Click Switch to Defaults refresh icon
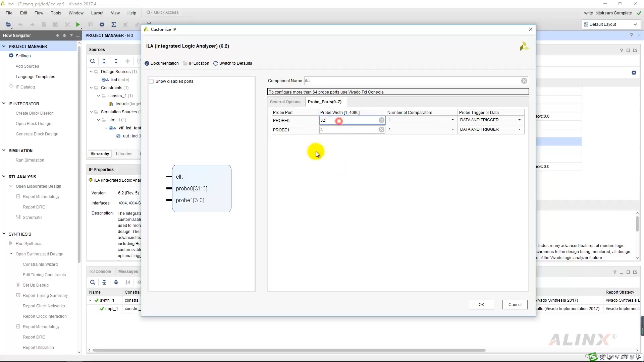 tap(216, 63)
